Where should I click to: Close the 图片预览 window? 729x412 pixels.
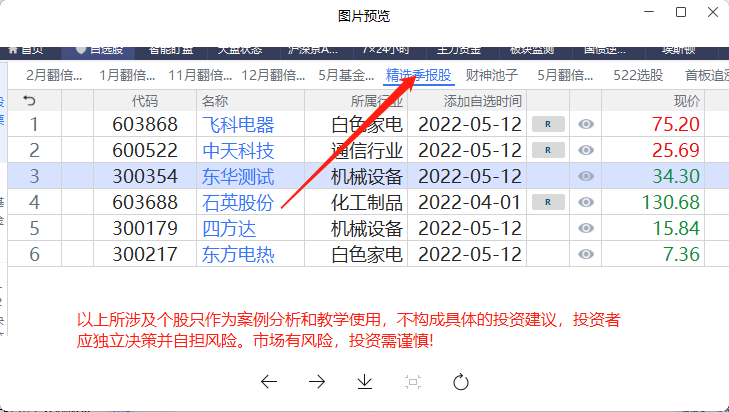click(x=713, y=12)
